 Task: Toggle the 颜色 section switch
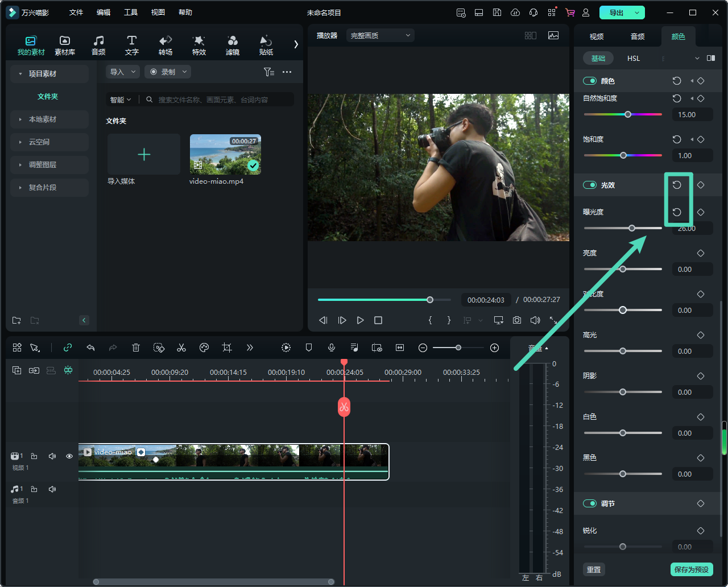[x=590, y=81]
